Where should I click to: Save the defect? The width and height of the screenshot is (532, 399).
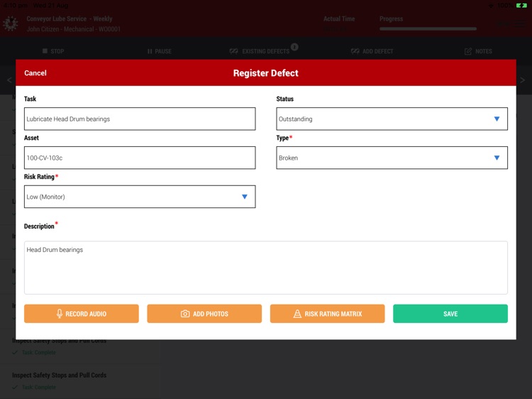coord(450,313)
